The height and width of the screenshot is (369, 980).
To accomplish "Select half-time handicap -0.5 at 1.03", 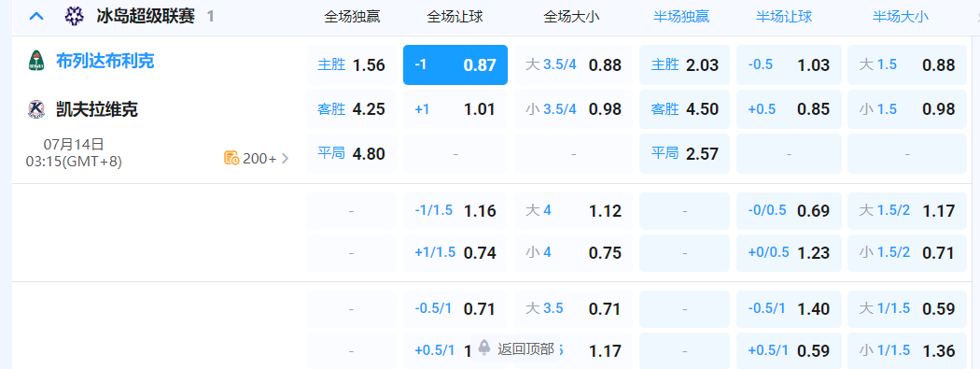I will [x=789, y=65].
